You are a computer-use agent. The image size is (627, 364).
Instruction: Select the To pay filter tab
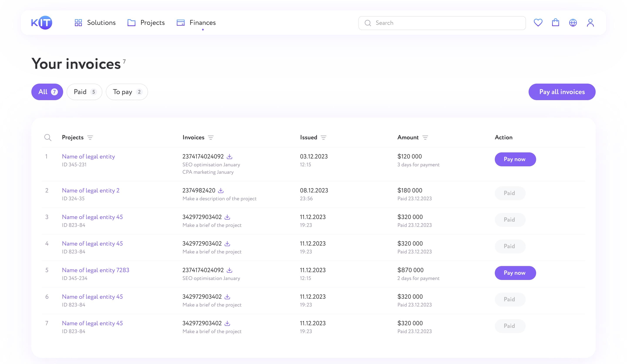[x=127, y=92]
